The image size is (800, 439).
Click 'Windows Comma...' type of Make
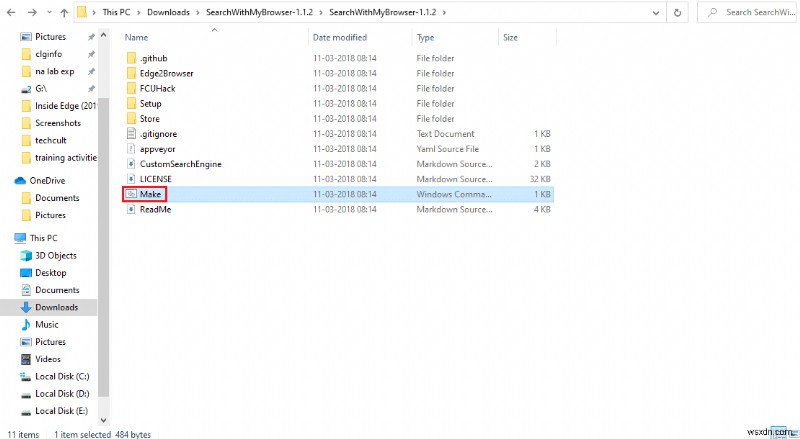click(454, 194)
